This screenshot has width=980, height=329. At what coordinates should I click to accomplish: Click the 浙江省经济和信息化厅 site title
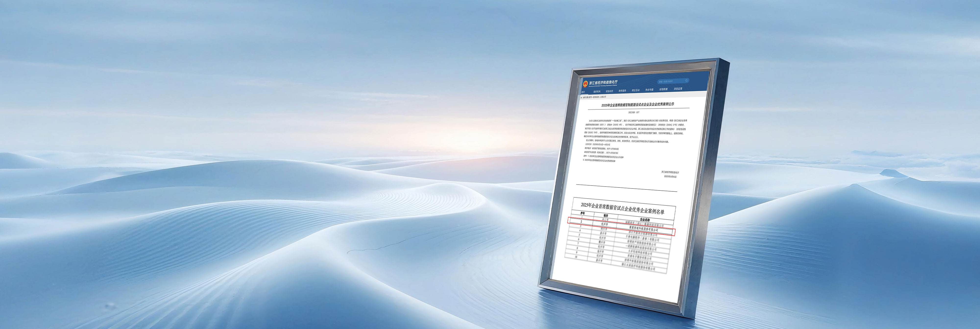[x=603, y=82]
